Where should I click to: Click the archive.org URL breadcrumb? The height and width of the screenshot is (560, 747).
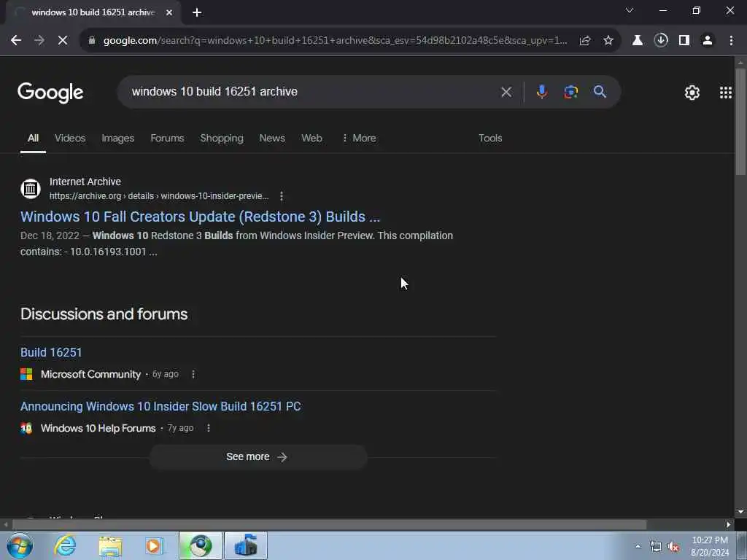[x=159, y=196]
